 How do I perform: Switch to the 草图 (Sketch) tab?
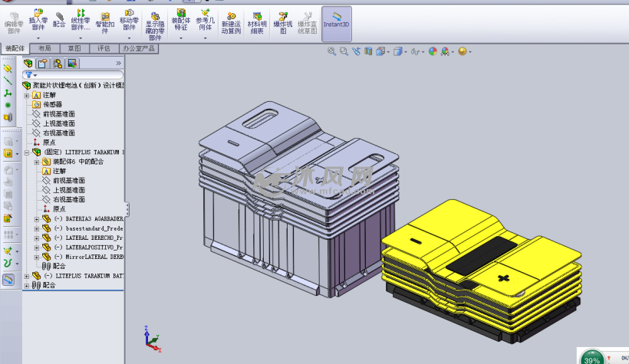point(74,48)
